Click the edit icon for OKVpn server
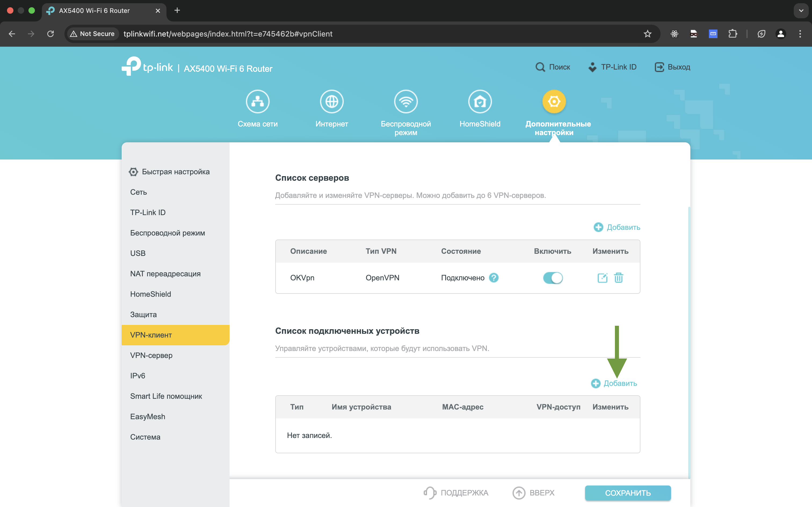The image size is (812, 507). 602,278
